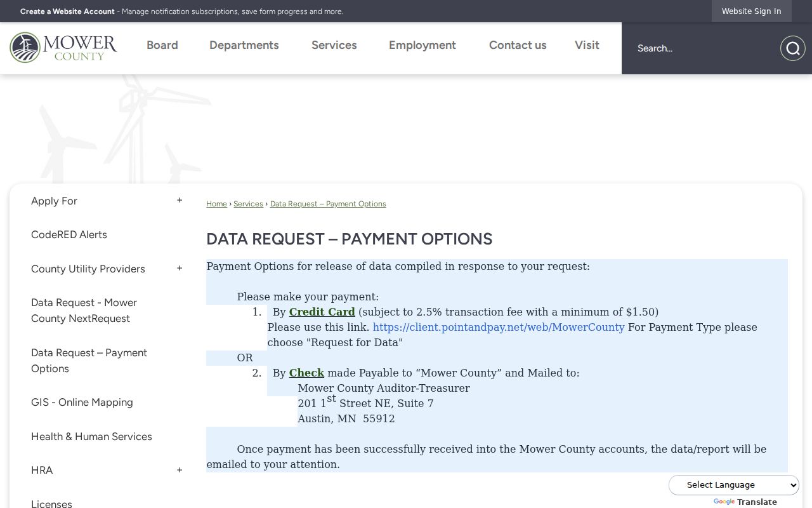Screen dimensions: 812x508
Task: Go to Services breadcrumb
Action: (248, 204)
